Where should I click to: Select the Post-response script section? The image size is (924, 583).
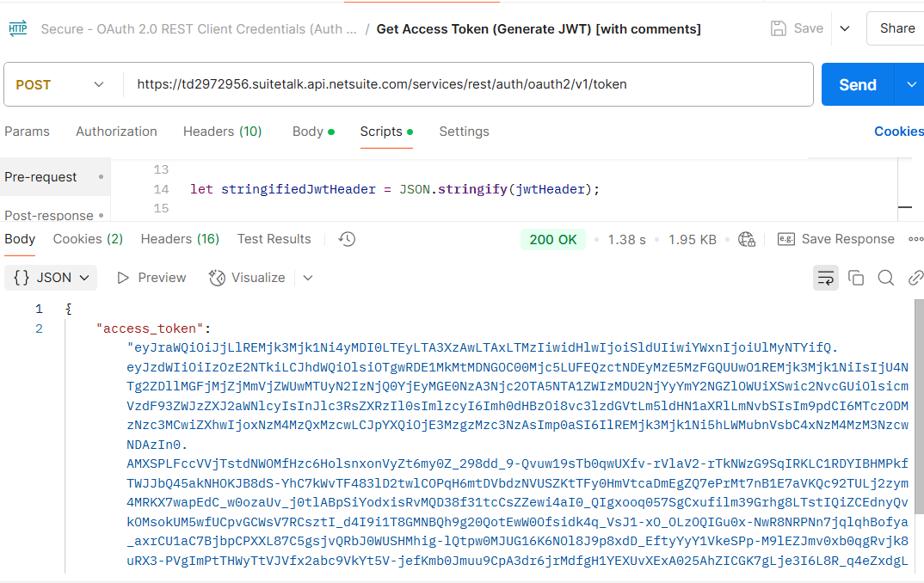(x=49, y=215)
